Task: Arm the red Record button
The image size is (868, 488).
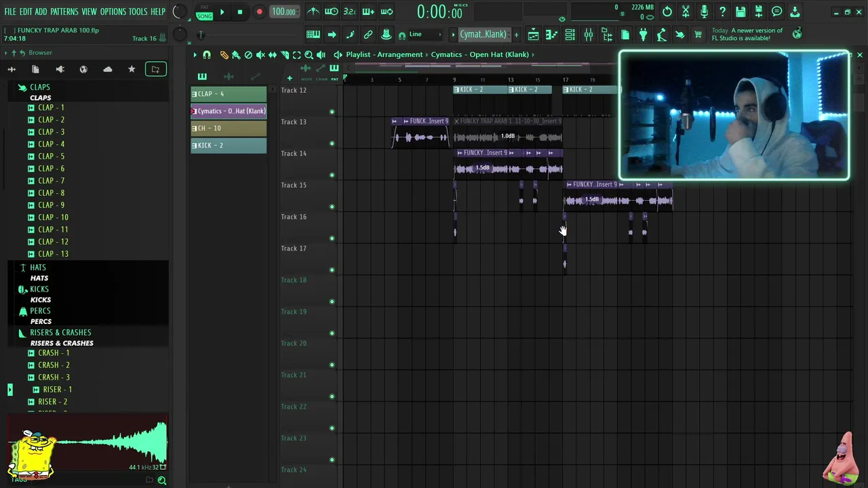Action: (x=259, y=12)
